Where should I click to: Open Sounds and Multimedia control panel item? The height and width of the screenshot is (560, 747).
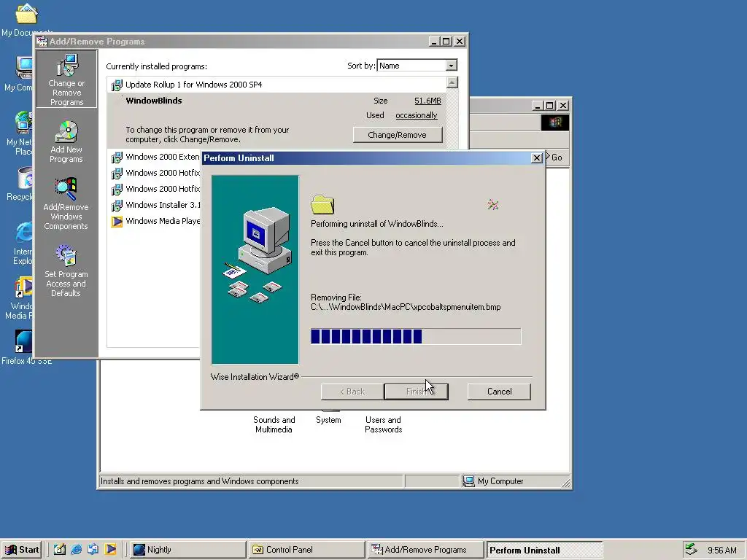[274, 424]
